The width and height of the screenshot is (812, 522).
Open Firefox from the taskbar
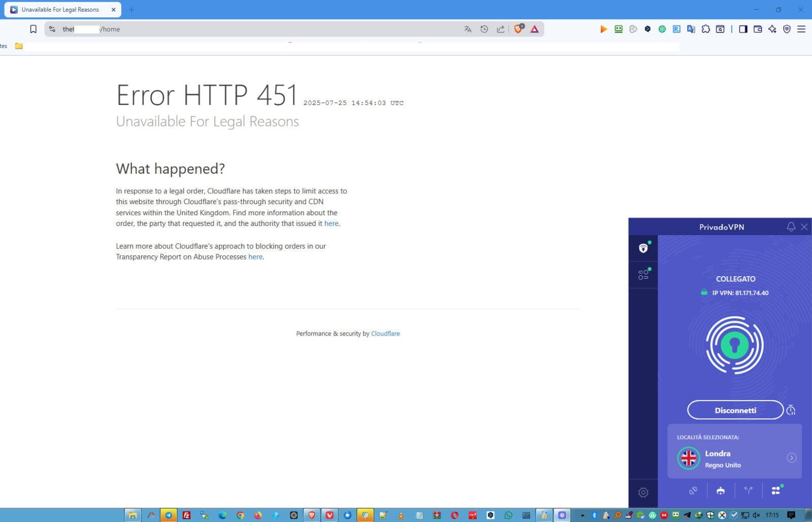click(x=258, y=515)
